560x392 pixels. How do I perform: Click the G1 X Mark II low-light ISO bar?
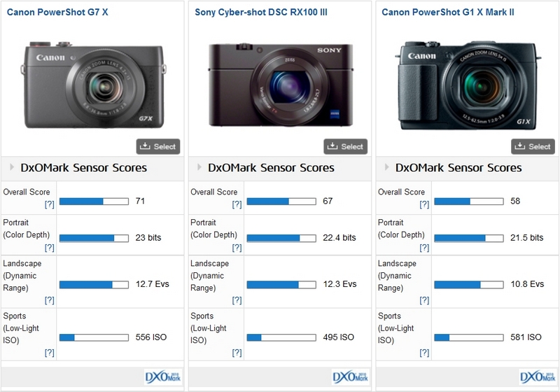pos(469,337)
